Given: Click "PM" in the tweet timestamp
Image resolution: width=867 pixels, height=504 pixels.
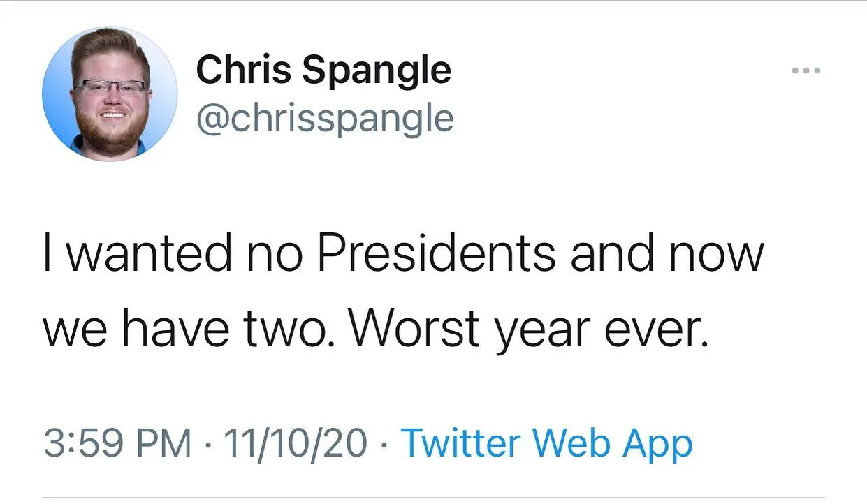Looking at the screenshot, I should pos(165,444).
